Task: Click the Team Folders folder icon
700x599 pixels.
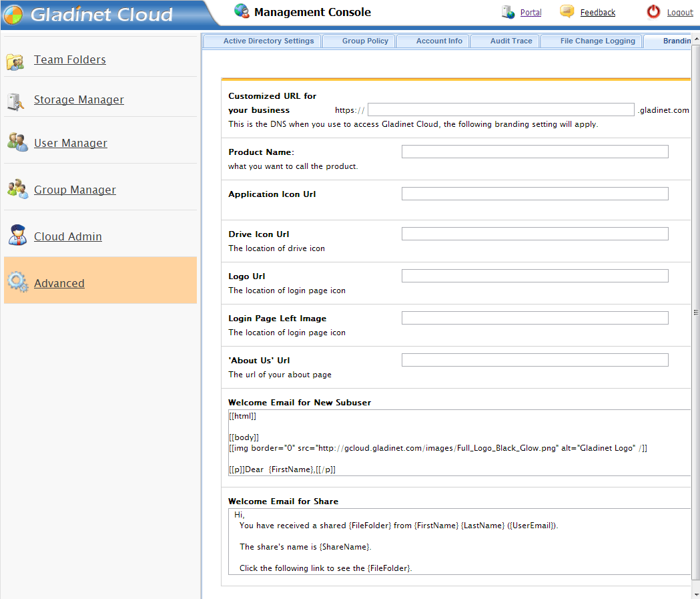Action: tap(15, 61)
